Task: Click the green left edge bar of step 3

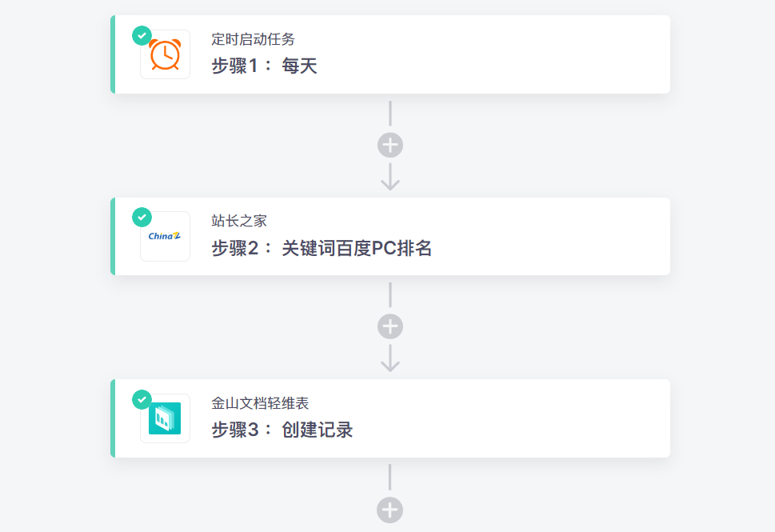Action: pos(113,418)
